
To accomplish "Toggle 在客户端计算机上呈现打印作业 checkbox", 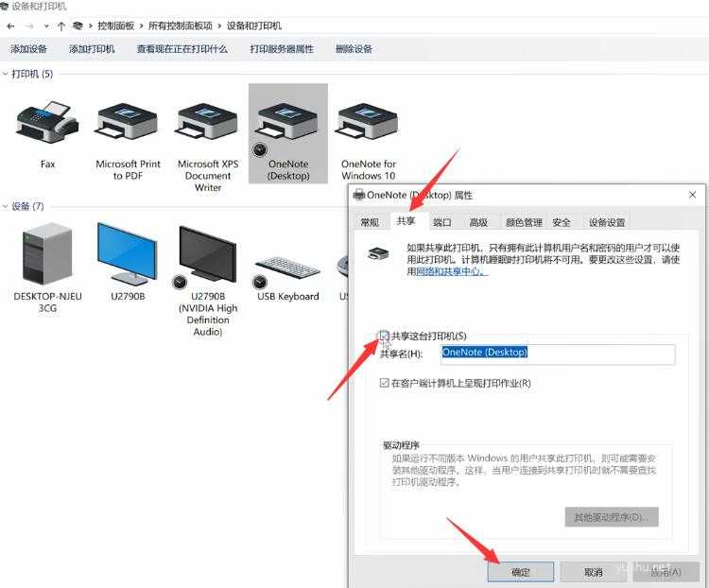I will pos(384,383).
